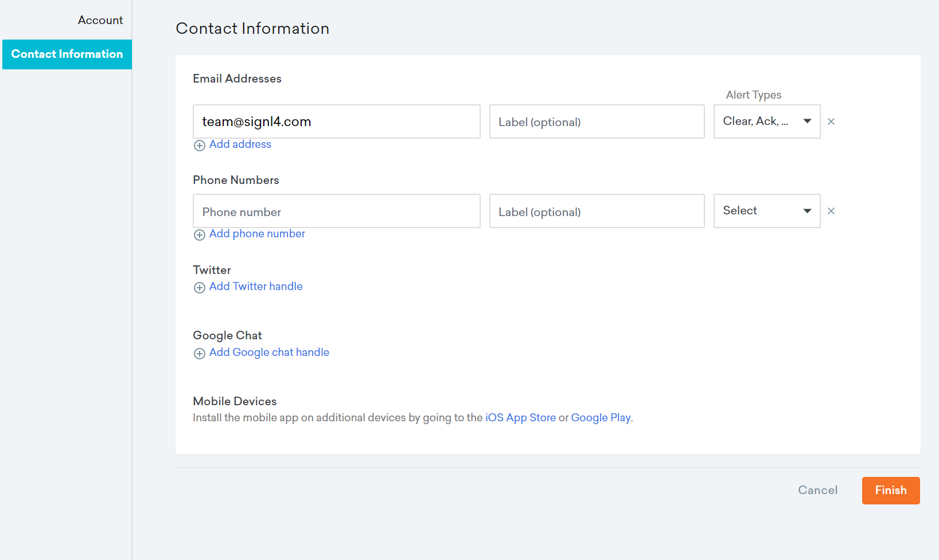Open the Account section in sidebar
The width and height of the screenshot is (939, 560).
(100, 20)
